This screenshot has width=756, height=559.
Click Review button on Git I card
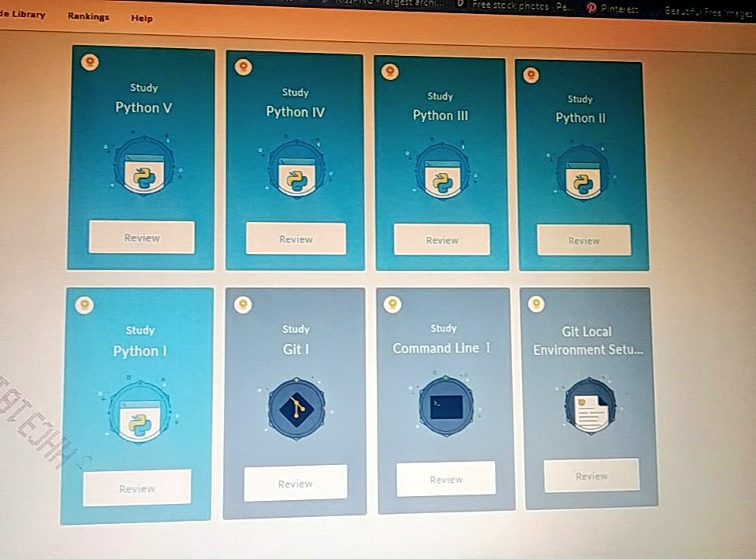point(295,484)
